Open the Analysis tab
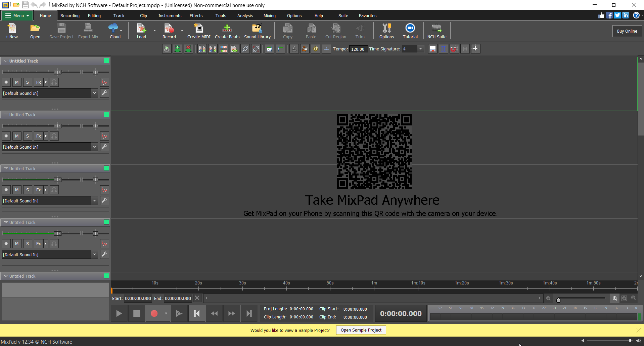Viewport: 644px width, 346px height. 245,15
